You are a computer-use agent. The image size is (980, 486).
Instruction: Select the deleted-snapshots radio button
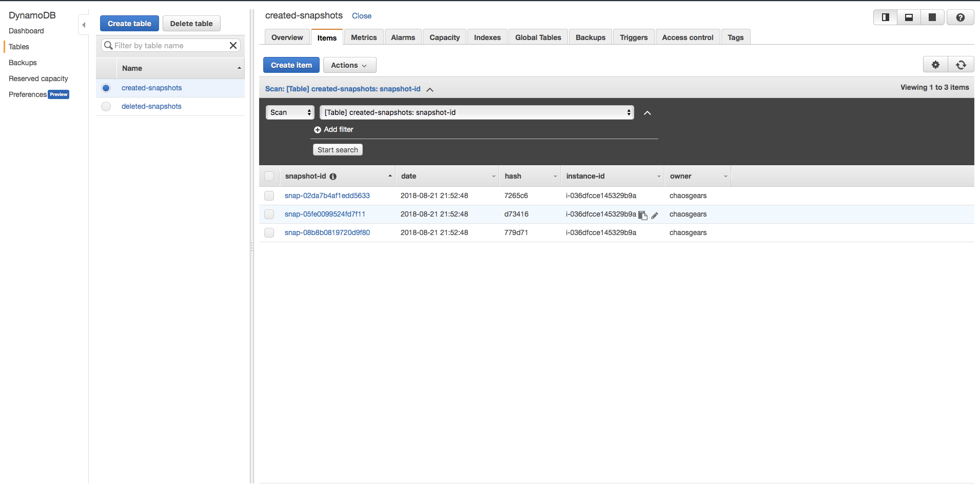pyautogui.click(x=106, y=106)
